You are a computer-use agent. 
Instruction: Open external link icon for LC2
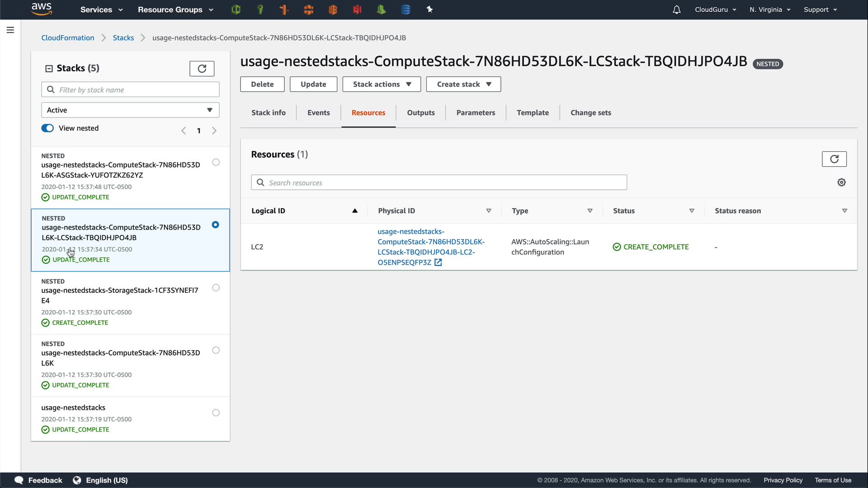[x=438, y=263]
